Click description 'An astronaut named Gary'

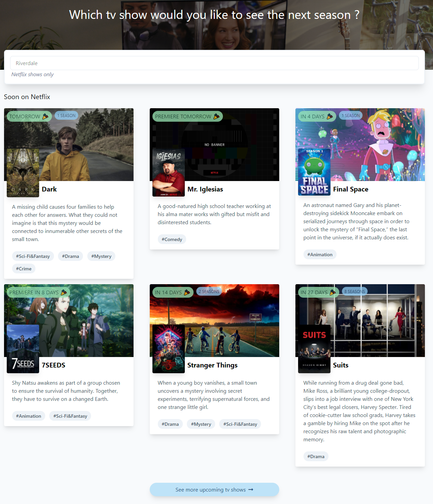[x=356, y=221]
